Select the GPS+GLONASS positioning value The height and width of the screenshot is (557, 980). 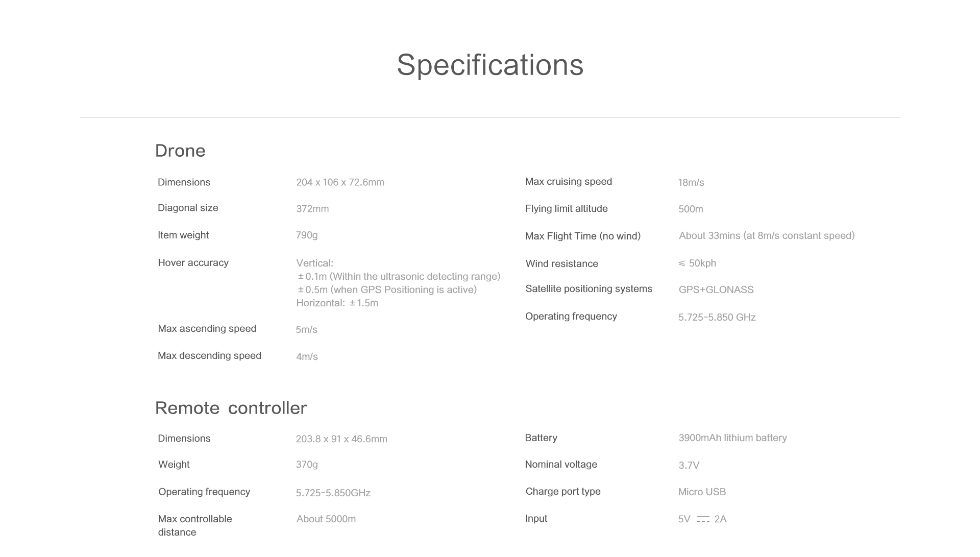[x=716, y=289]
